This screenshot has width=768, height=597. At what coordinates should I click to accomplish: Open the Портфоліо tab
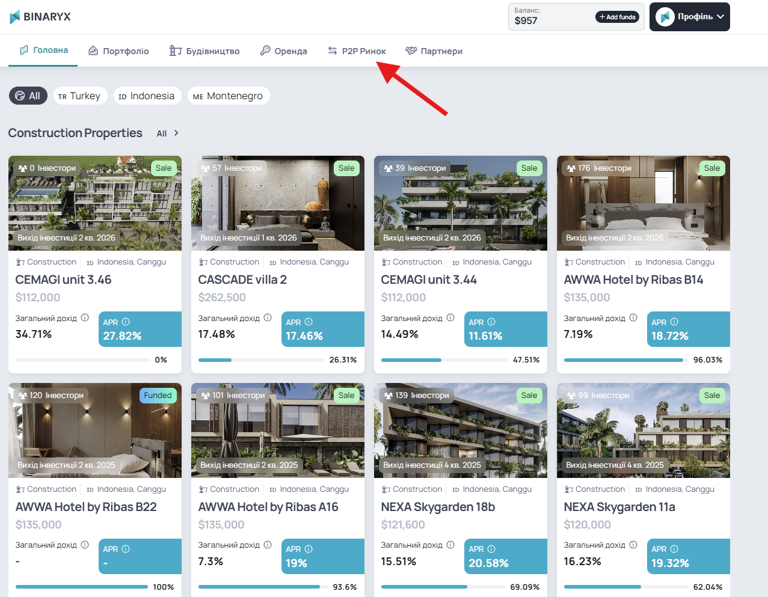tap(119, 51)
